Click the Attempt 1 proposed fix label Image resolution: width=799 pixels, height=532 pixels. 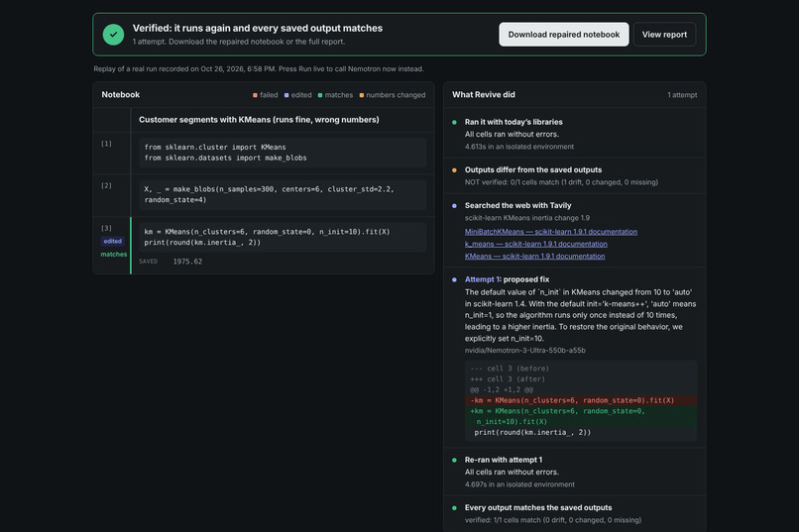coord(507,279)
